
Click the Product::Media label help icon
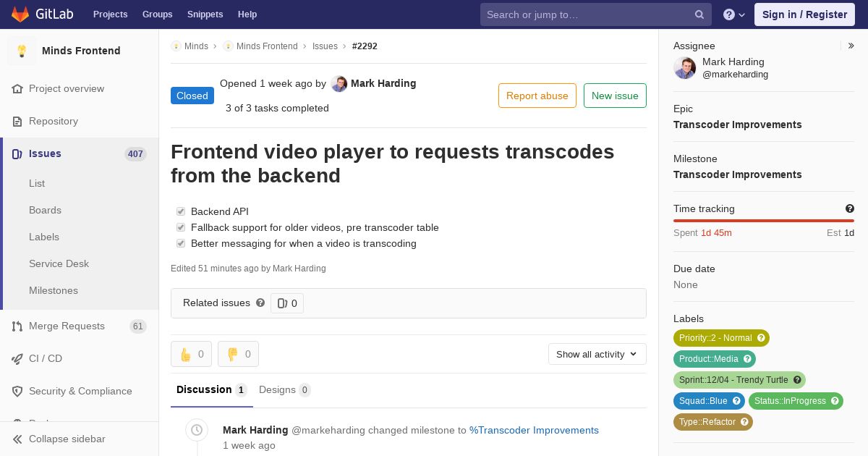(x=747, y=359)
